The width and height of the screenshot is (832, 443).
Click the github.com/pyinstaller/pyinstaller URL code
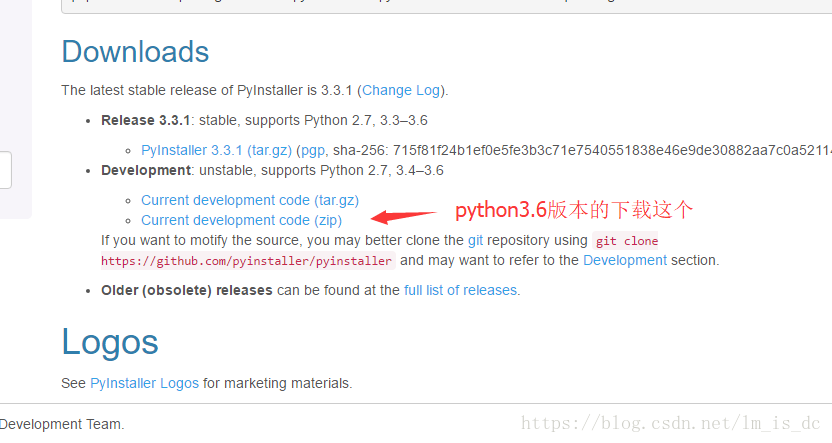click(247, 261)
